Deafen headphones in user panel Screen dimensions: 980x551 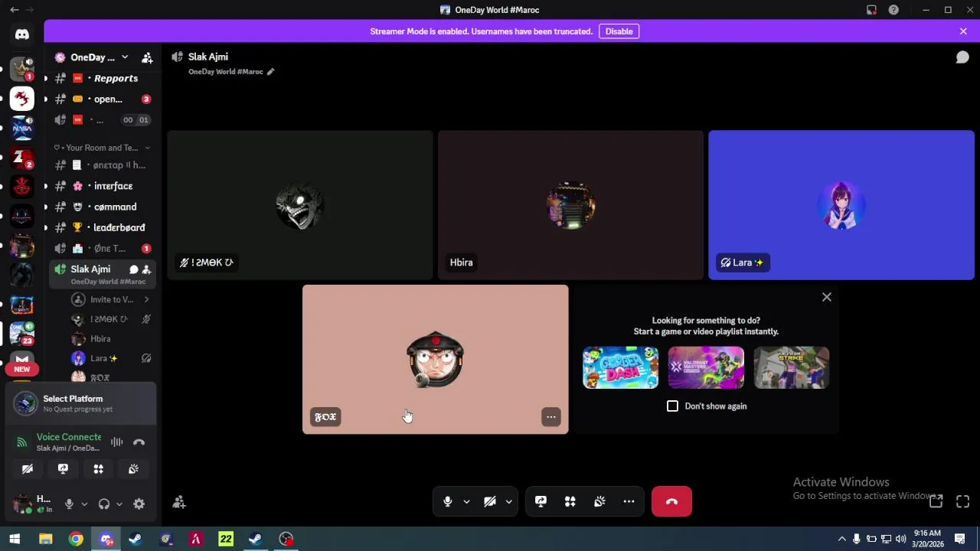click(104, 504)
